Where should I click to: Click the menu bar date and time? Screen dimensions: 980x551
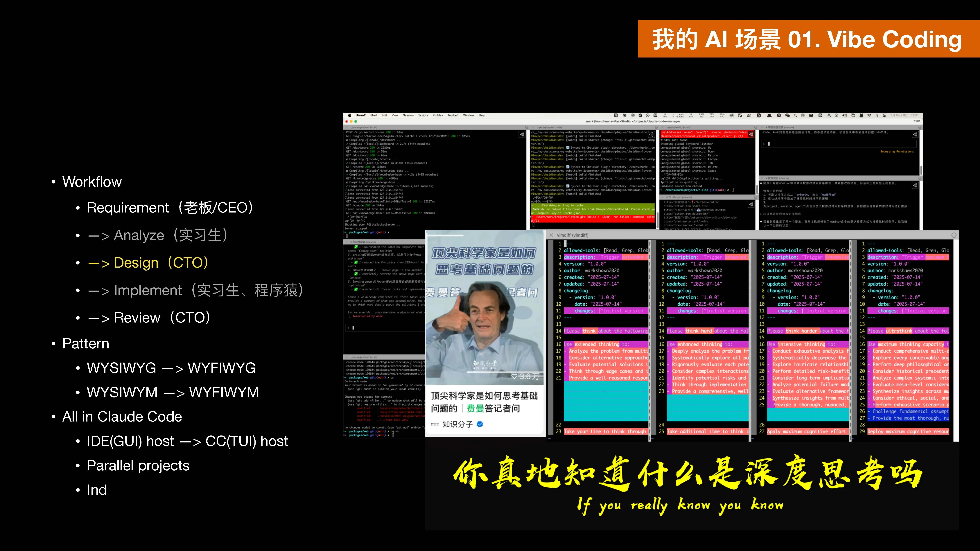(x=905, y=115)
